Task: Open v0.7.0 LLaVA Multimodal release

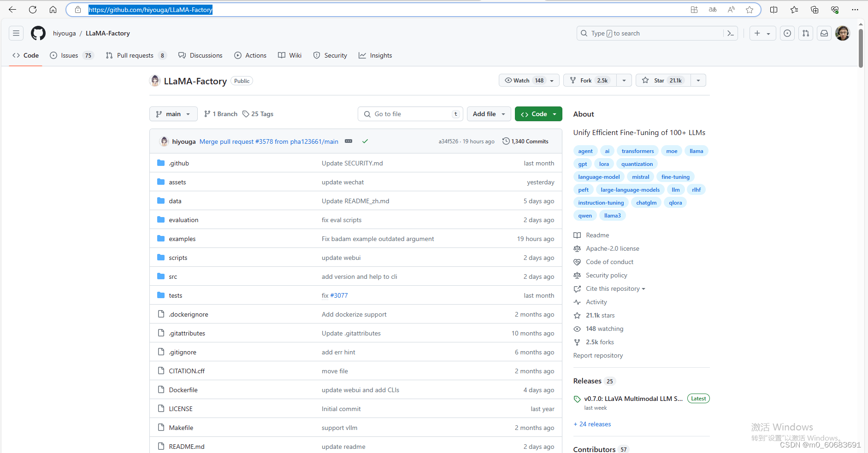Action: click(x=633, y=399)
